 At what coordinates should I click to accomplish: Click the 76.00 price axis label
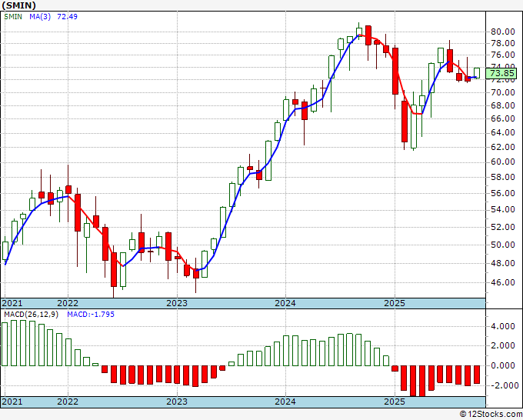coord(503,55)
